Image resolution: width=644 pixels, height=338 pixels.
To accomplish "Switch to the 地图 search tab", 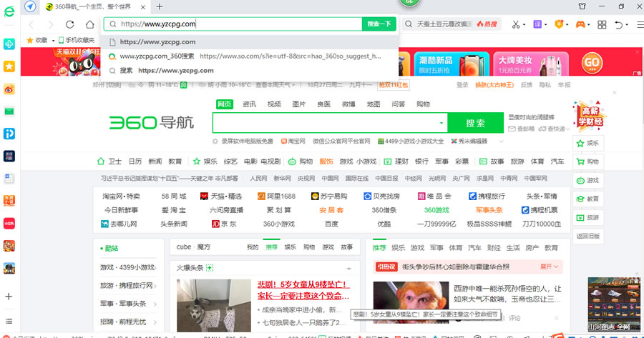I will [374, 104].
